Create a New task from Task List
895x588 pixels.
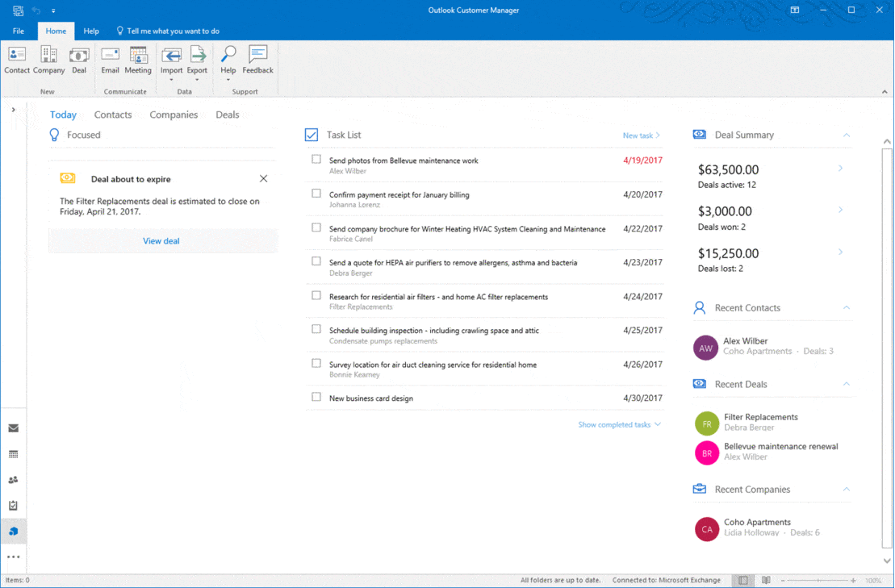(x=641, y=136)
